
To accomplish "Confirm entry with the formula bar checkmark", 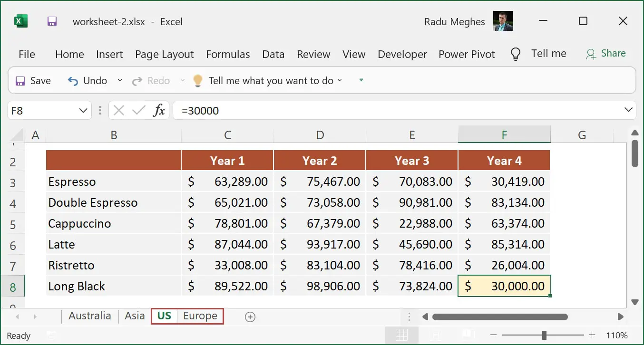I will tap(138, 110).
